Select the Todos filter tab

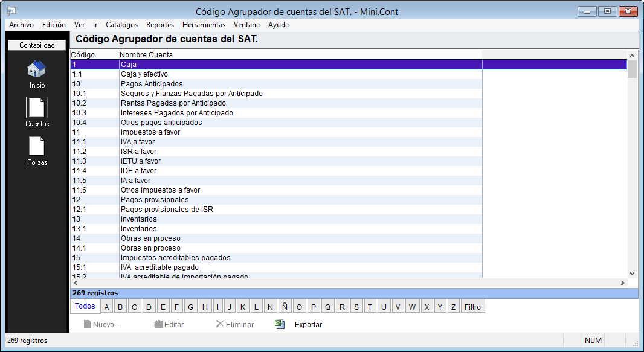tap(85, 306)
